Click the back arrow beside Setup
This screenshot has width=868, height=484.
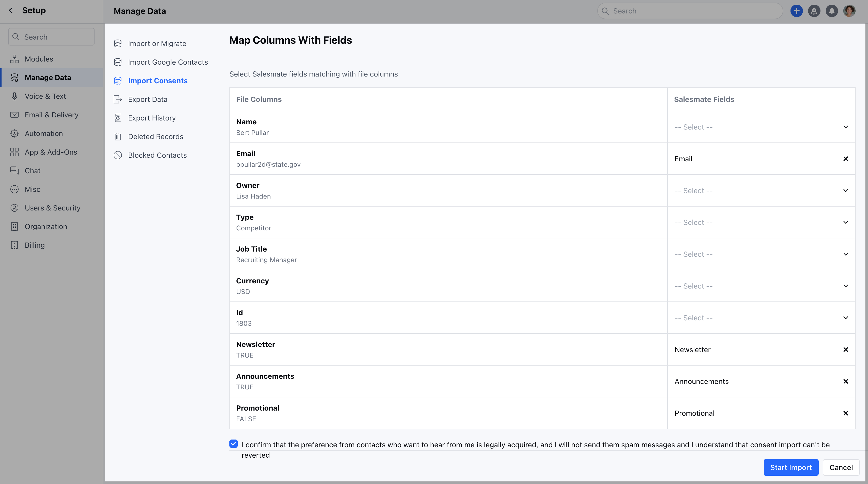coord(11,10)
